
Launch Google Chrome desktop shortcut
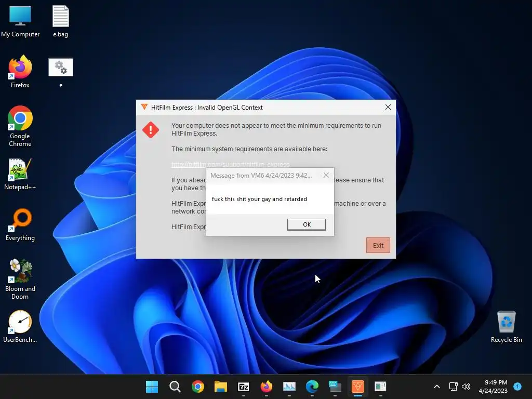20,126
